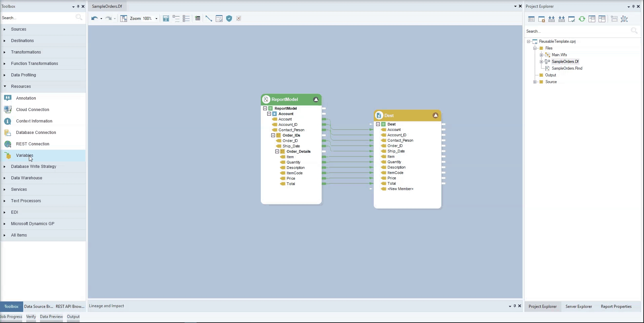
Task: Select the Annotation resource item
Action: point(26,98)
